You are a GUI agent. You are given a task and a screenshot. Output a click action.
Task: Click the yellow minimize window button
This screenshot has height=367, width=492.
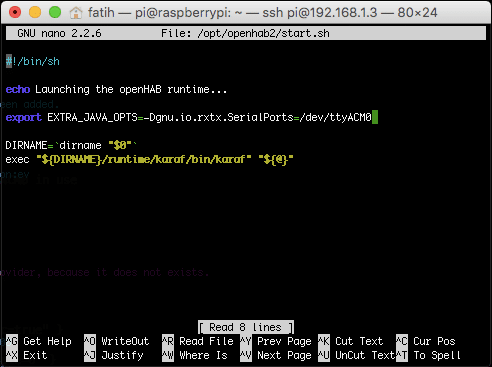click(x=35, y=12)
